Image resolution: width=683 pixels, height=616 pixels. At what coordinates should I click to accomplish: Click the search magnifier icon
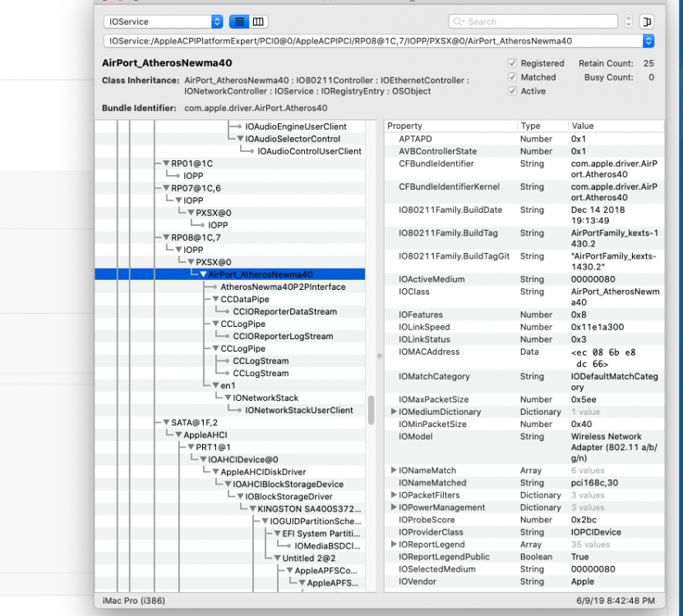[459, 22]
